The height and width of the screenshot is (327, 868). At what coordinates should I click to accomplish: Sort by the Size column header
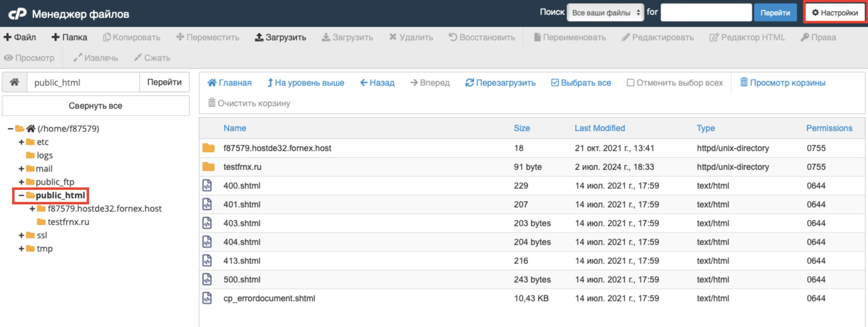click(x=521, y=128)
